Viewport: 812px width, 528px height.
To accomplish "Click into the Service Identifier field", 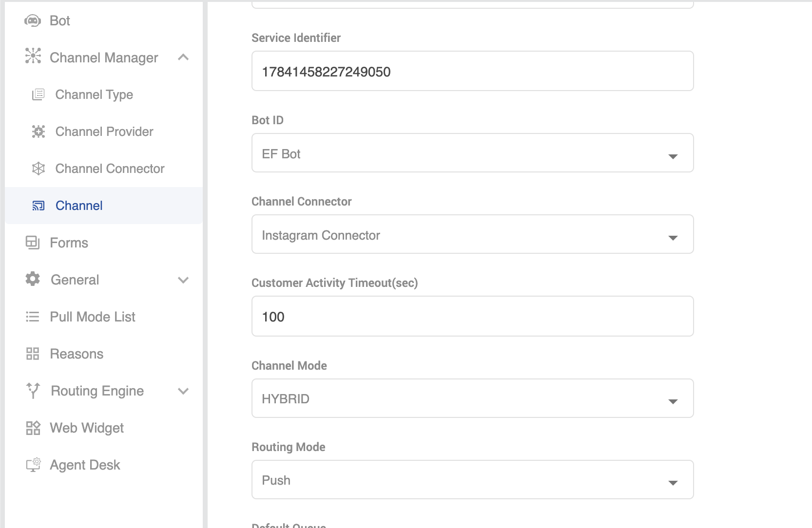I will [472, 71].
